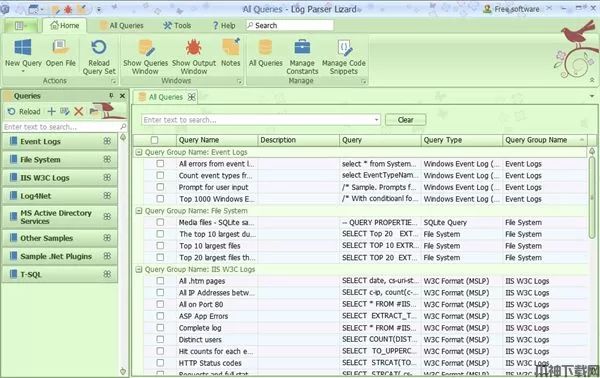Screen dimensions: 600x378
Task: Collapse the File System query group
Action: coord(139,210)
